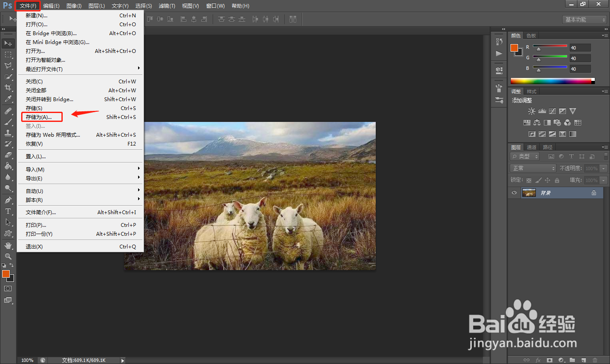Choose 存储为 Web 所用格式... entry
Viewport: 610px width, 364px height.
[80, 135]
